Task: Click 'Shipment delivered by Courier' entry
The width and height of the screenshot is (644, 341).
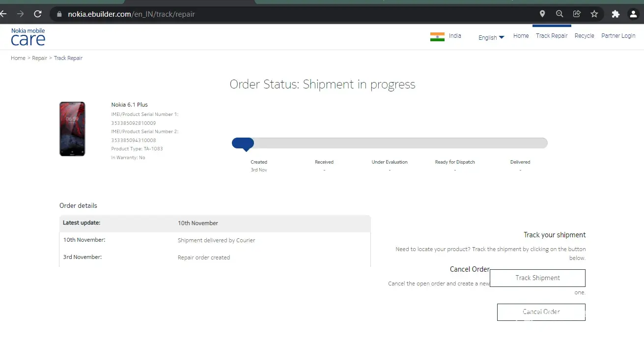Action: point(216,240)
